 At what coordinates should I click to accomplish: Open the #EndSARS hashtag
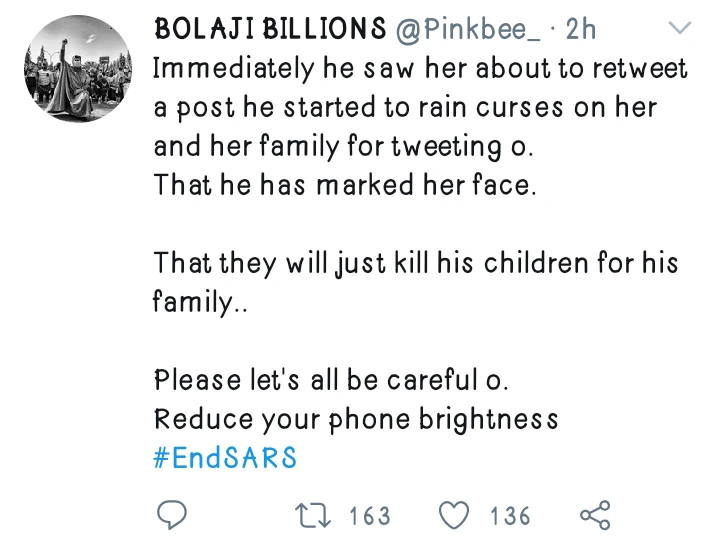[225, 458]
